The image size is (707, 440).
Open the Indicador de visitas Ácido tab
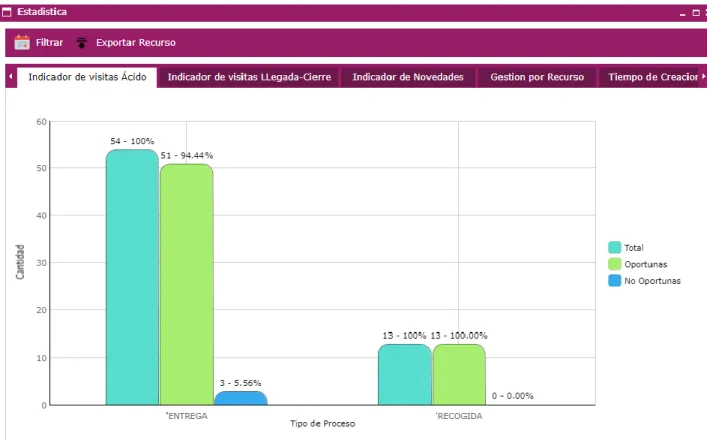[x=87, y=77]
